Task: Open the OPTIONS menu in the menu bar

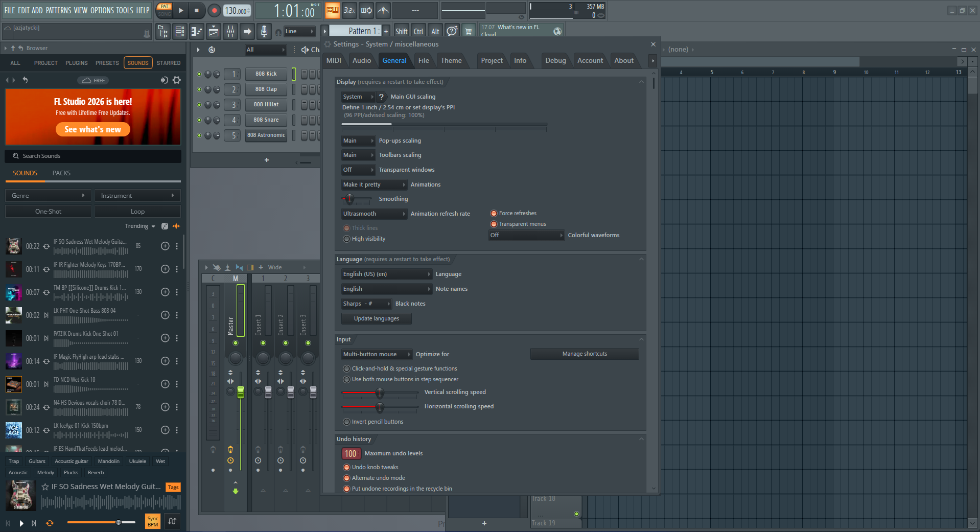Action: (x=102, y=10)
